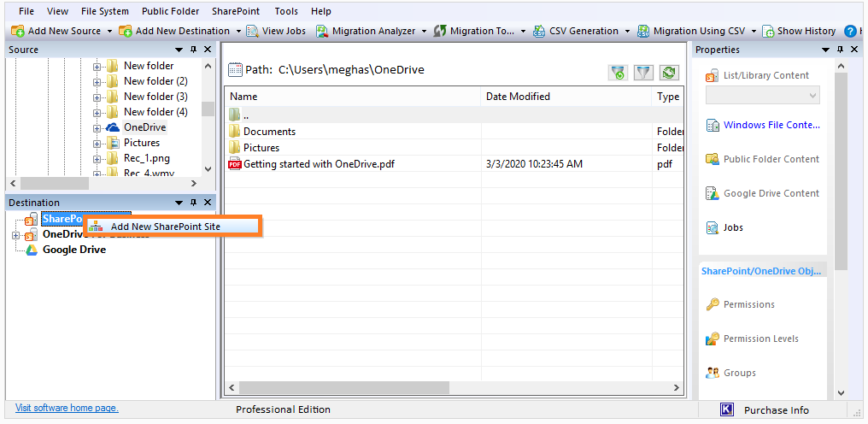Screen dimensions: 868x424
Task: Click the blue help question-mark icon
Action: pos(850,31)
